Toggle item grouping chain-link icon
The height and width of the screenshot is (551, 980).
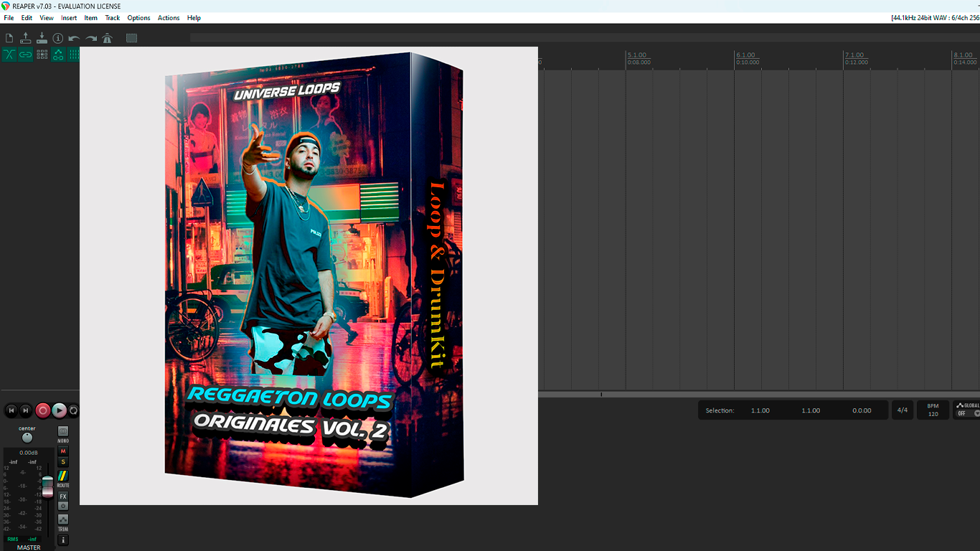(26, 55)
